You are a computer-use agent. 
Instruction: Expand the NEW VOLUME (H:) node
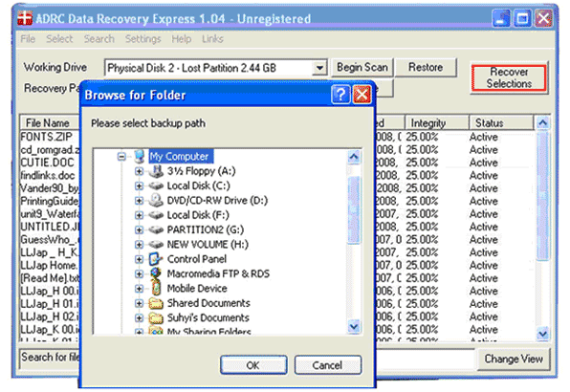click(139, 244)
